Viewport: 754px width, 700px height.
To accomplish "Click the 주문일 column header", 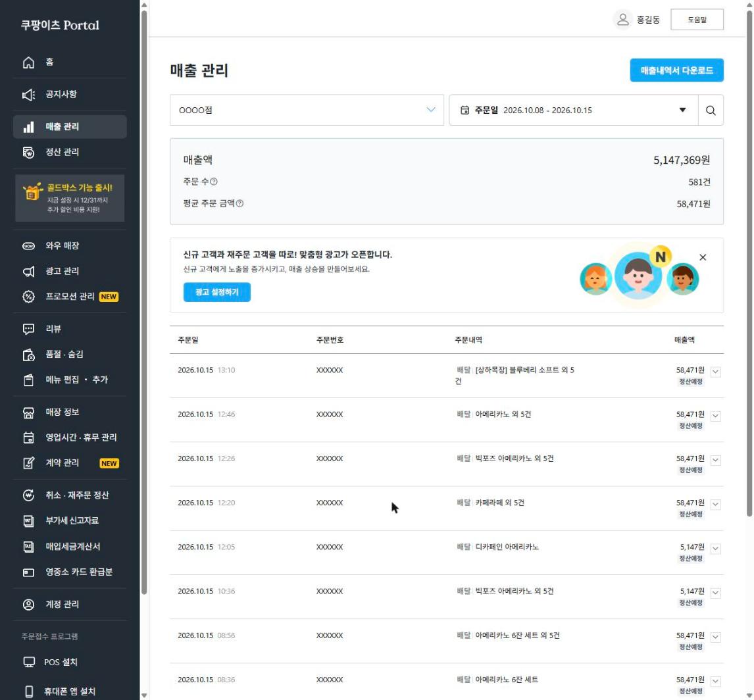I will point(188,340).
